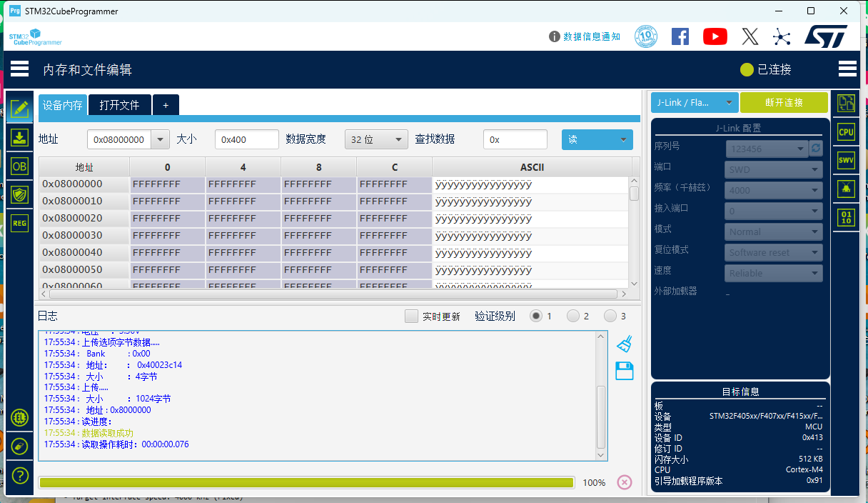Open the binary 0110 panel
The height and width of the screenshot is (503, 868).
point(846,217)
